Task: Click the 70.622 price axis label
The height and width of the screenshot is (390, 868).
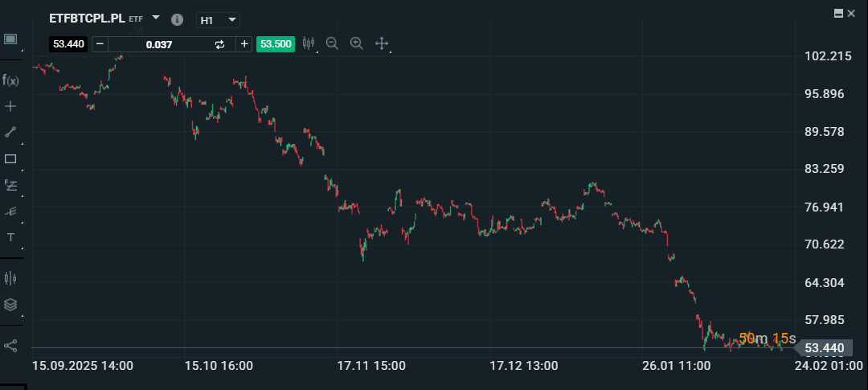Action: click(x=824, y=244)
